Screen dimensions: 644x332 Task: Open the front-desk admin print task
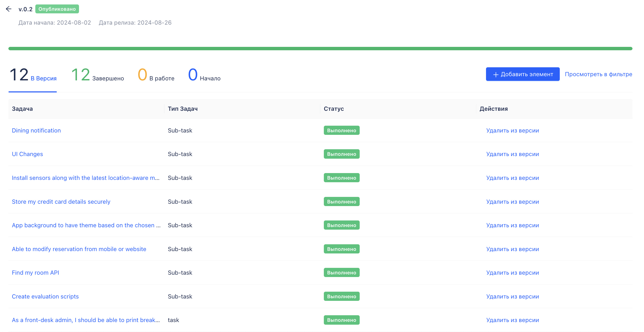pos(86,320)
